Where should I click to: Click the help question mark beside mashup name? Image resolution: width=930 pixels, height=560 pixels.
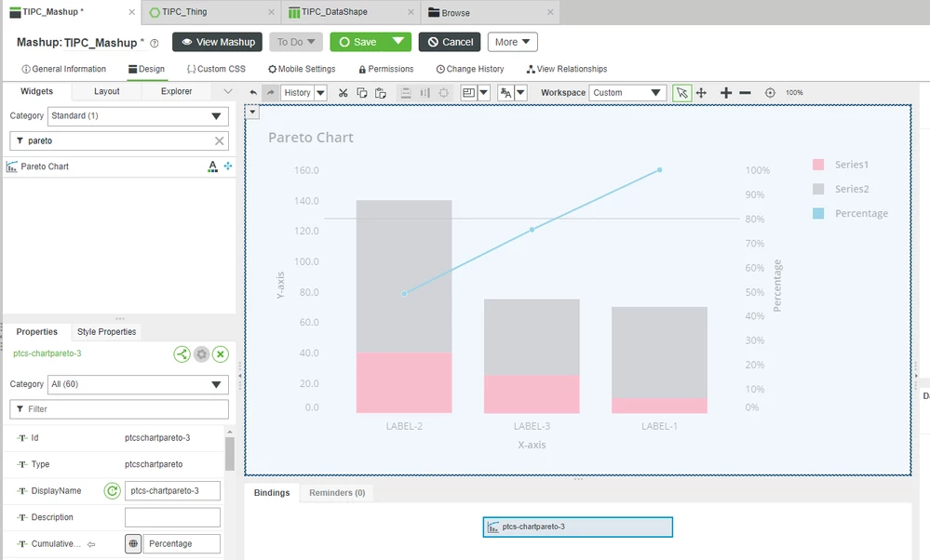[155, 43]
